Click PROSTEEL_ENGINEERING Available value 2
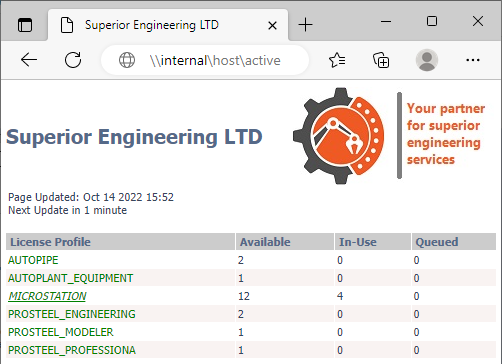The width and height of the screenshot is (502, 364). coord(241,314)
